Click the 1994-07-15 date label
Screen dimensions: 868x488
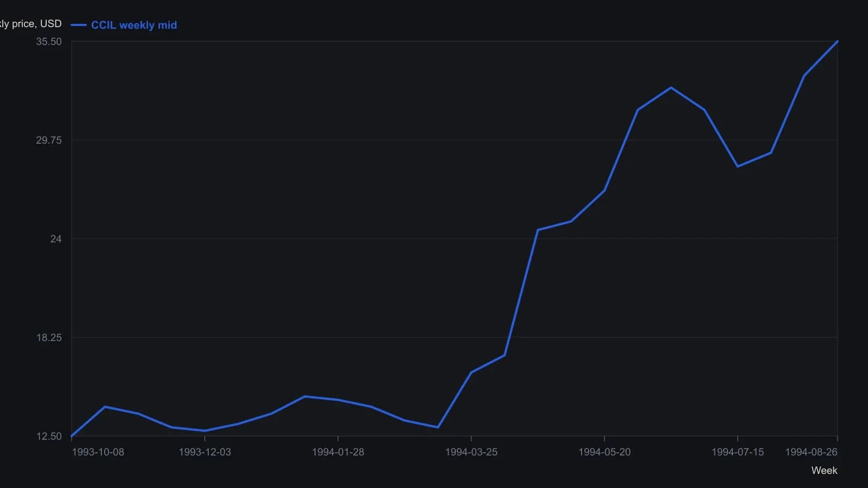[x=737, y=452]
